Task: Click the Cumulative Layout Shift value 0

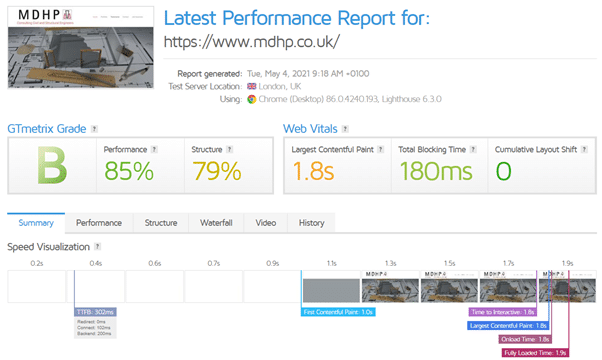Action: [503, 171]
